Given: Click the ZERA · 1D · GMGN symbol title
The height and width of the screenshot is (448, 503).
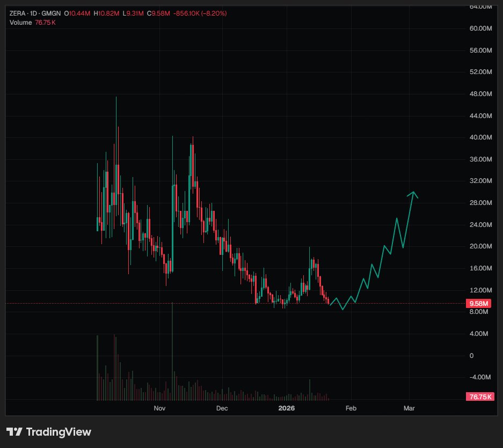Looking at the screenshot, I should (x=35, y=13).
